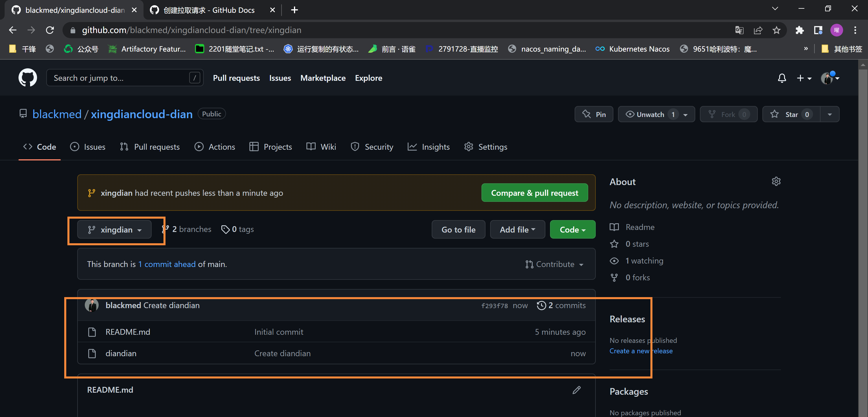Click the share page icon in address bar
Viewport: 868px width, 417px height.
758,30
